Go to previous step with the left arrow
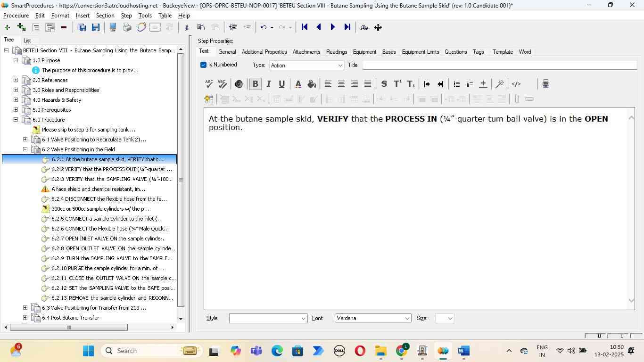 (319, 27)
